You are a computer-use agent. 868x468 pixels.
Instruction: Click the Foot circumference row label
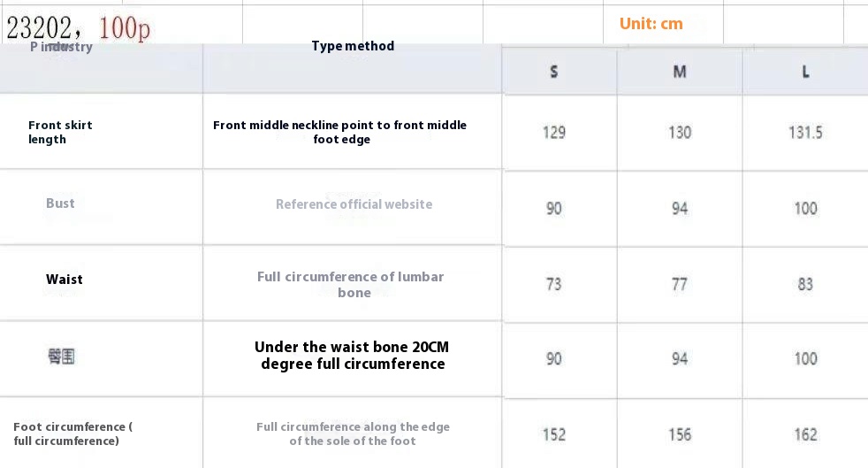(72, 433)
